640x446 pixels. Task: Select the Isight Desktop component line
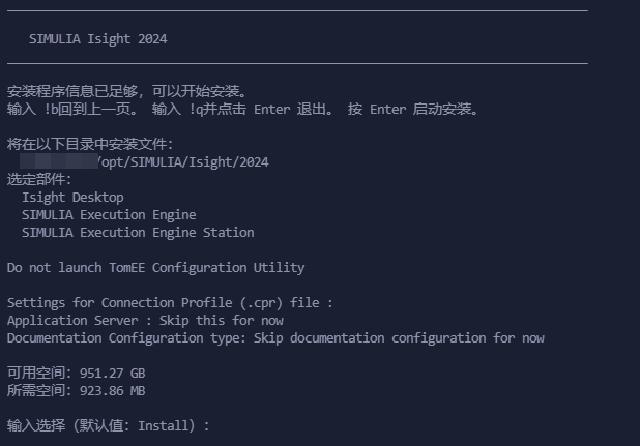tap(73, 197)
